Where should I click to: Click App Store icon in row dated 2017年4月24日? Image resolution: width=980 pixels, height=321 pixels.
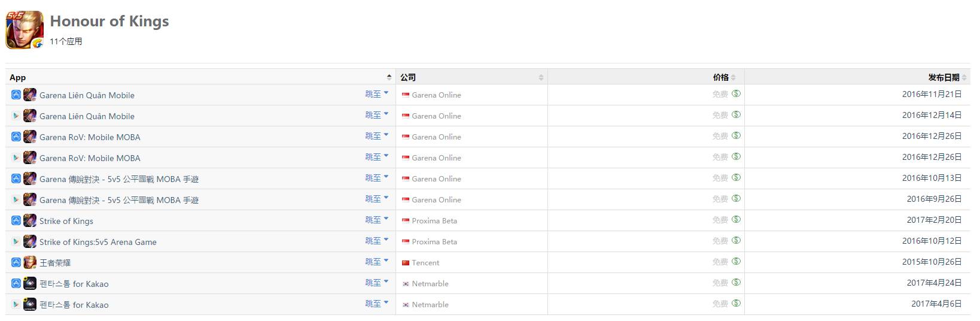(16, 283)
